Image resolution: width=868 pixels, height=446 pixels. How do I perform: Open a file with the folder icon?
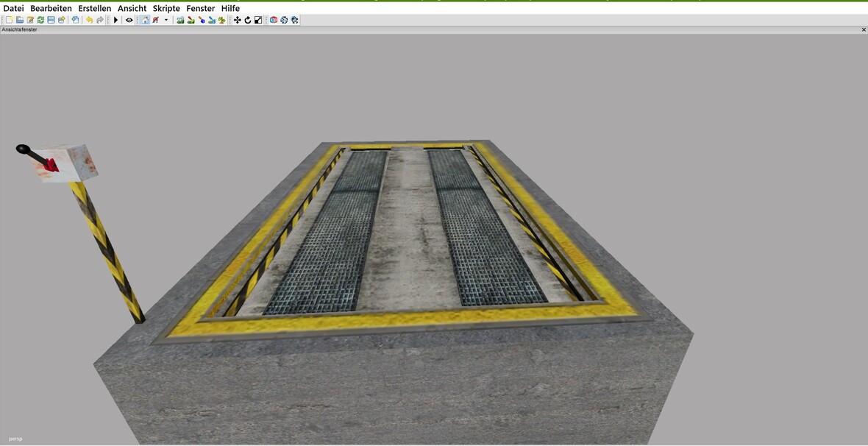coord(20,20)
